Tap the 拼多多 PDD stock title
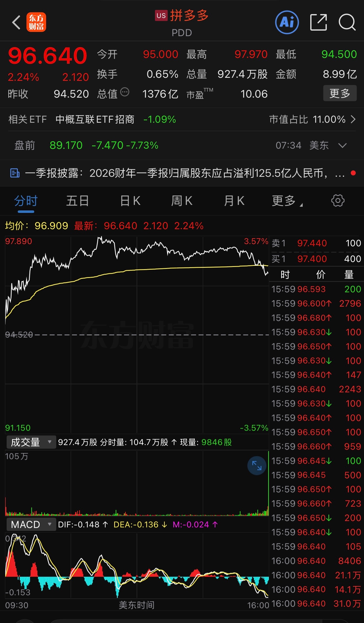Image resolution: width=364 pixels, height=623 pixels. [x=182, y=23]
